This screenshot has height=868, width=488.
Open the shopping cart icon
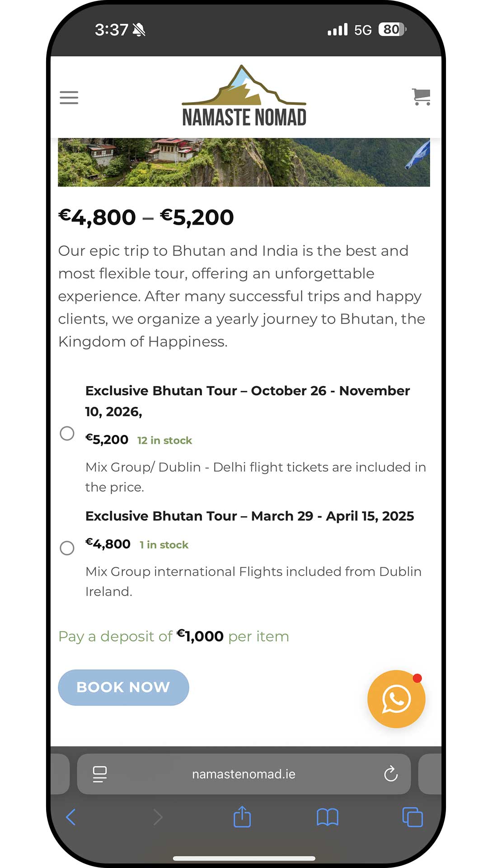[x=421, y=97]
